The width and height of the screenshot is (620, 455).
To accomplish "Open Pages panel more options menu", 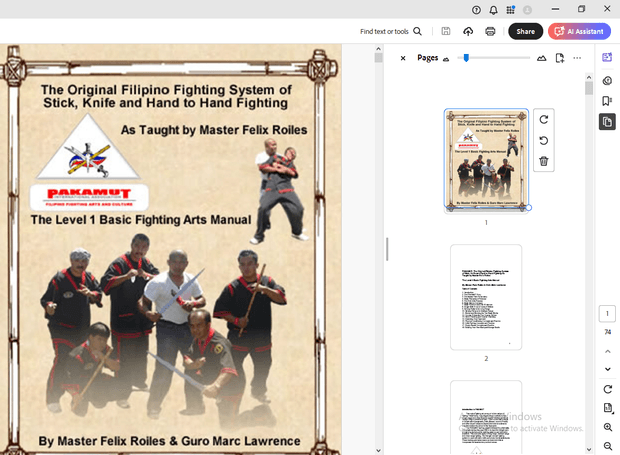I will pos(577,58).
